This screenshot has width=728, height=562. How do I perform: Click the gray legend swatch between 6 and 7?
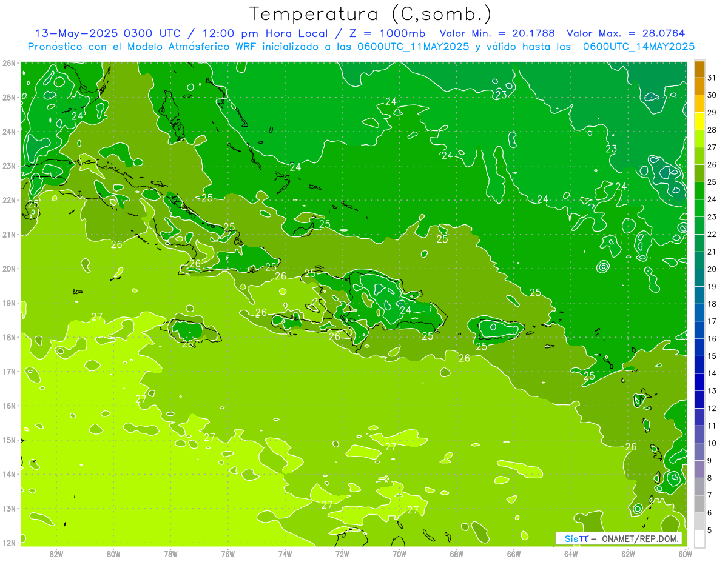point(699,504)
